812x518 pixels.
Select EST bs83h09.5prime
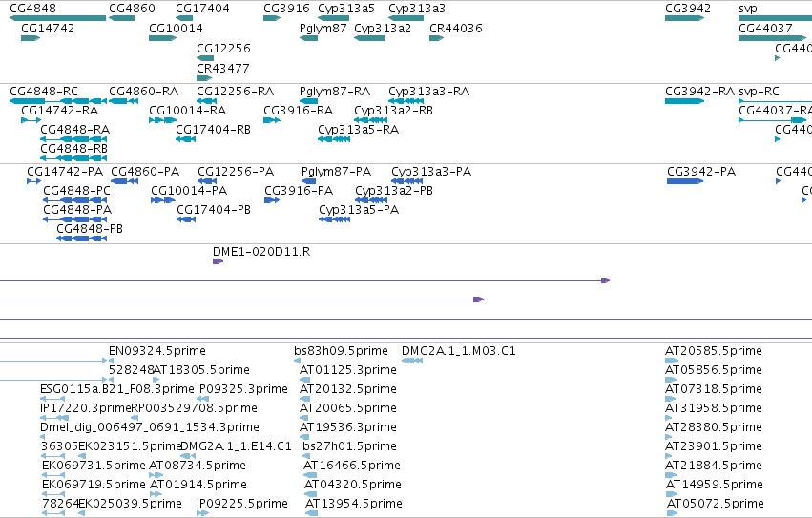342,351
